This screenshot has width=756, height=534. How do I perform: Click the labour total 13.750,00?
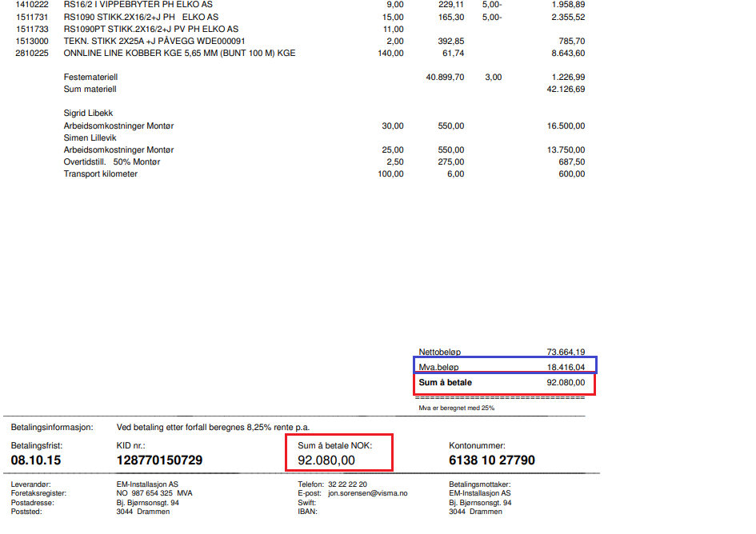pos(566,149)
